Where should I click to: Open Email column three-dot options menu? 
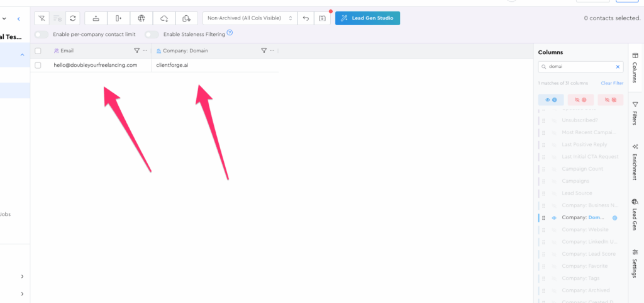(x=145, y=50)
